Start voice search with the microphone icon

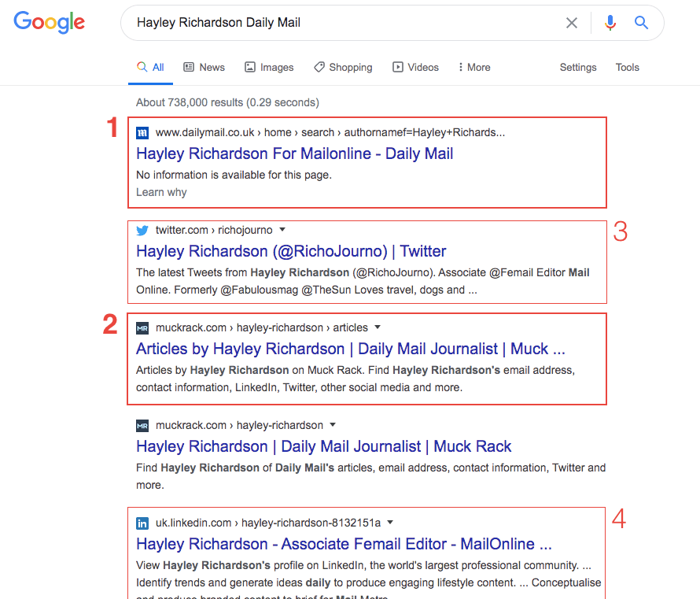point(610,22)
